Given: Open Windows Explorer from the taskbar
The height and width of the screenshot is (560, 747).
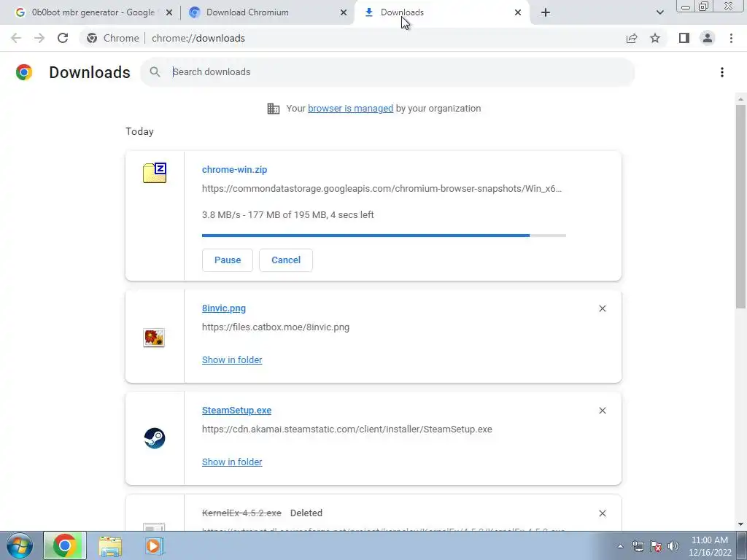Looking at the screenshot, I should (x=110, y=545).
